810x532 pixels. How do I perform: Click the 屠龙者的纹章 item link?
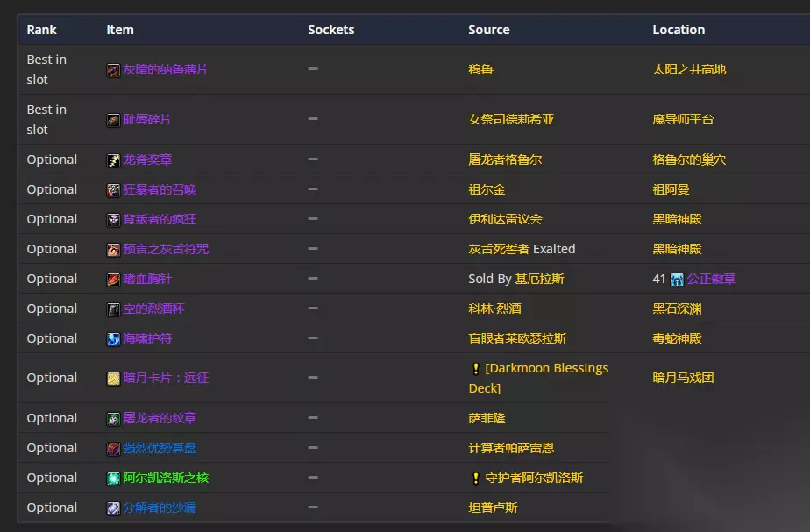pyautogui.click(x=159, y=418)
